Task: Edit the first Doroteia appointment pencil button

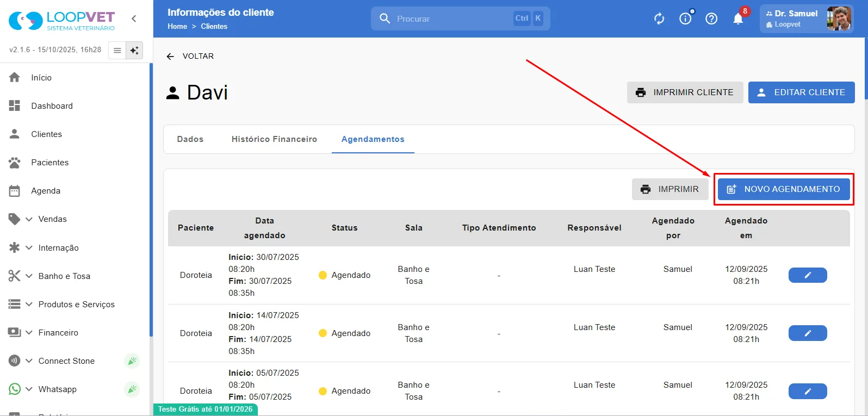Action: 808,275
